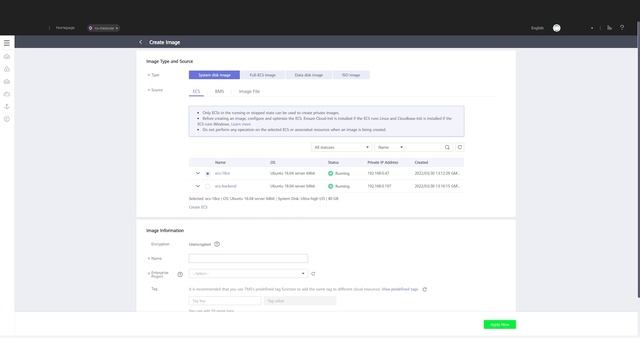The width and height of the screenshot is (640, 360).
Task: Select the Data disk image type
Action: pyautogui.click(x=309, y=75)
